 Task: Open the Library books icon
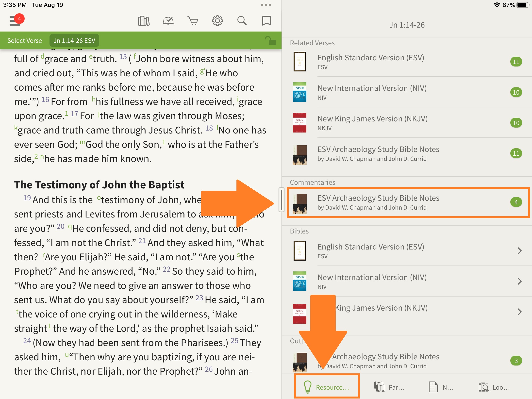144,21
